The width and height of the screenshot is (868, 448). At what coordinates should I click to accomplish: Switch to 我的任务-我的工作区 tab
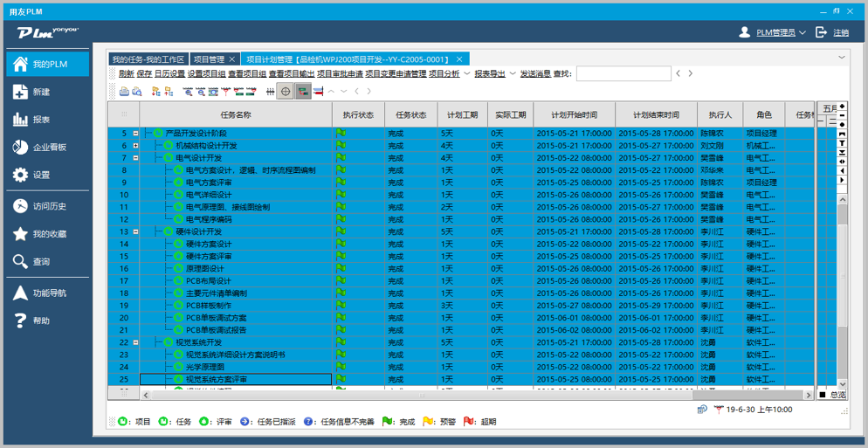148,59
